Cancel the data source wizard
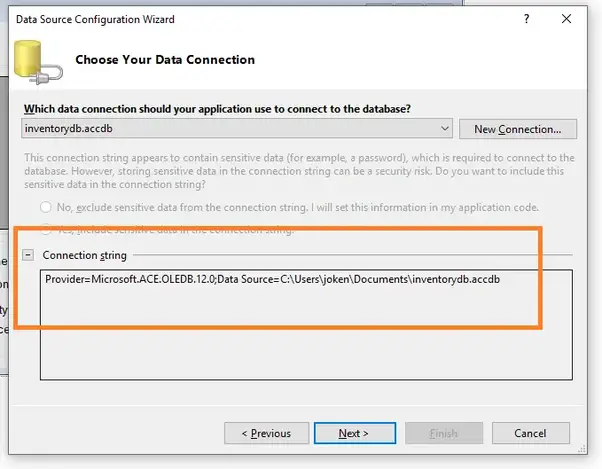The image size is (602, 469). coord(532,433)
